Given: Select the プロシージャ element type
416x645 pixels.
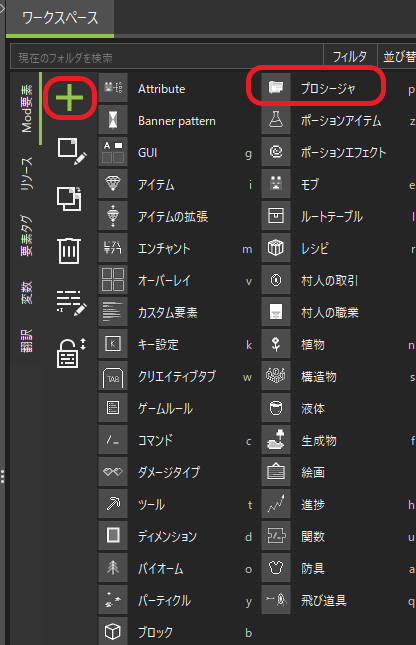Looking at the screenshot, I should coord(328,88).
